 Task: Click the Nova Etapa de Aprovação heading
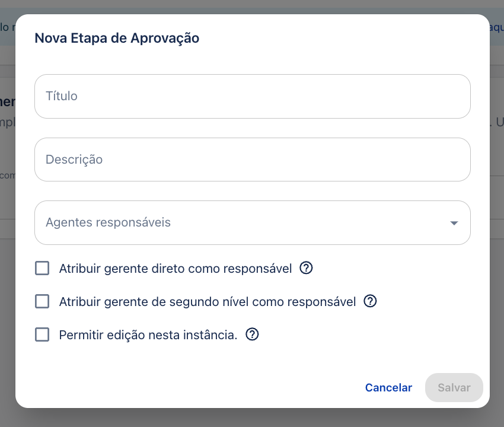[117, 38]
